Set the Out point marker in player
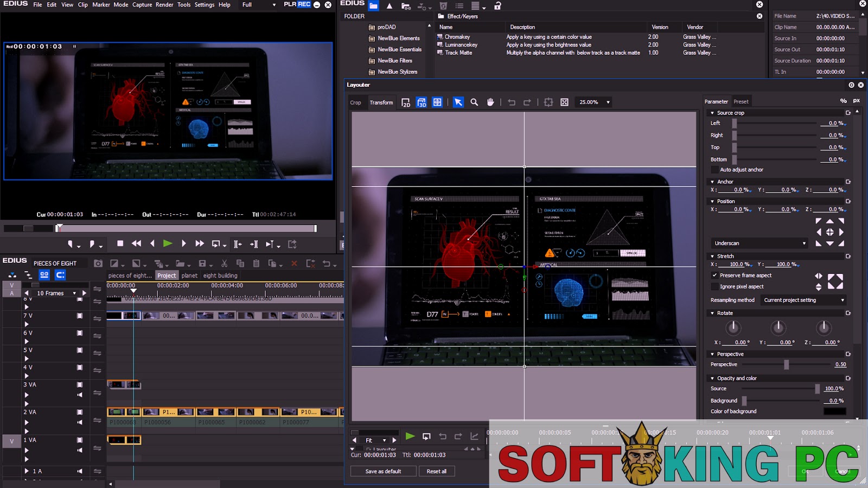Image resolution: width=868 pixels, height=488 pixels. tap(92, 245)
